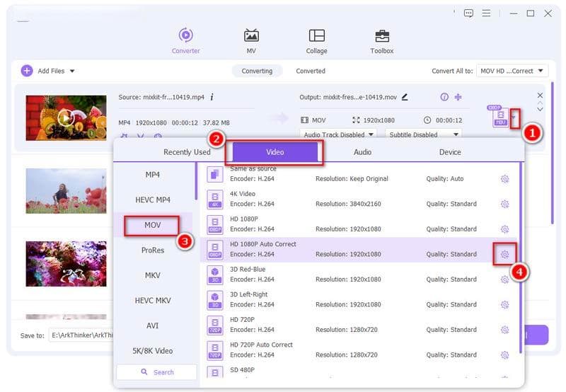Open Audio Track Disabled dropdown

338,134
